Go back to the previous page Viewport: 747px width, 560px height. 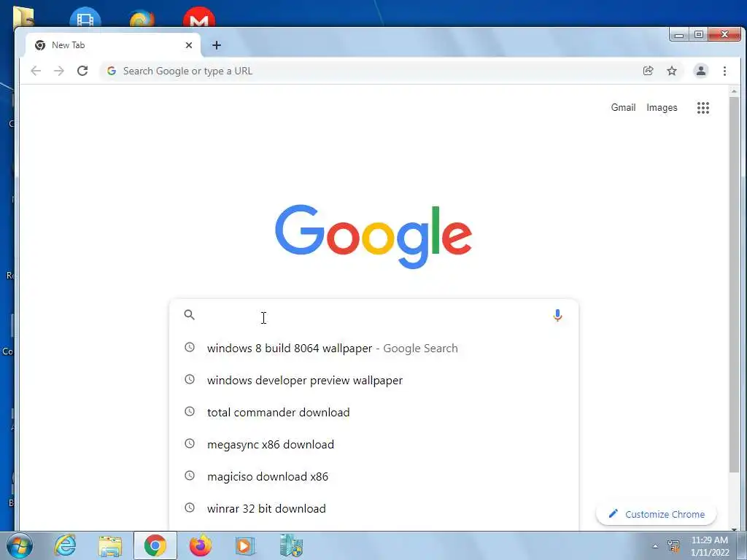pyautogui.click(x=36, y=71)
